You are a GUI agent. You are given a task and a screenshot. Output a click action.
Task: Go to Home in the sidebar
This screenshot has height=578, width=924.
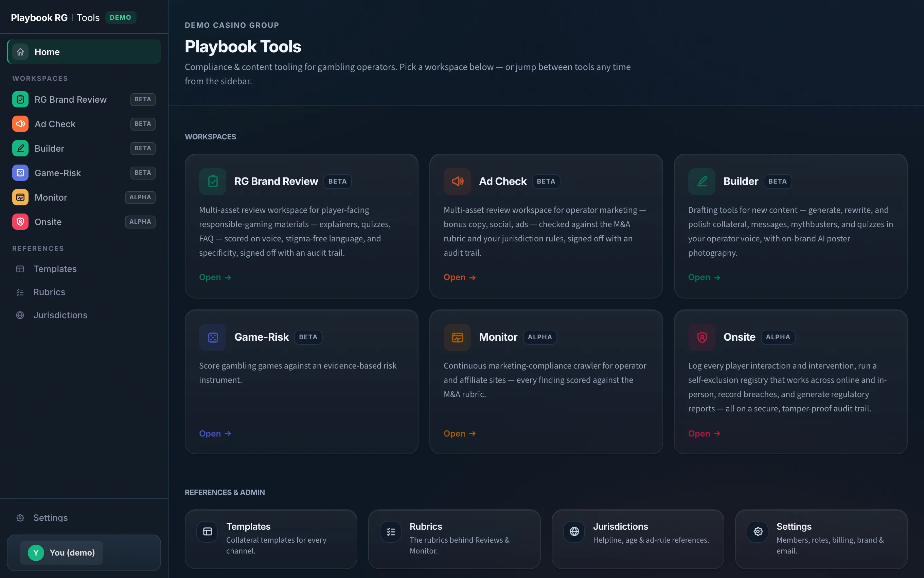(x=84, y=52)
